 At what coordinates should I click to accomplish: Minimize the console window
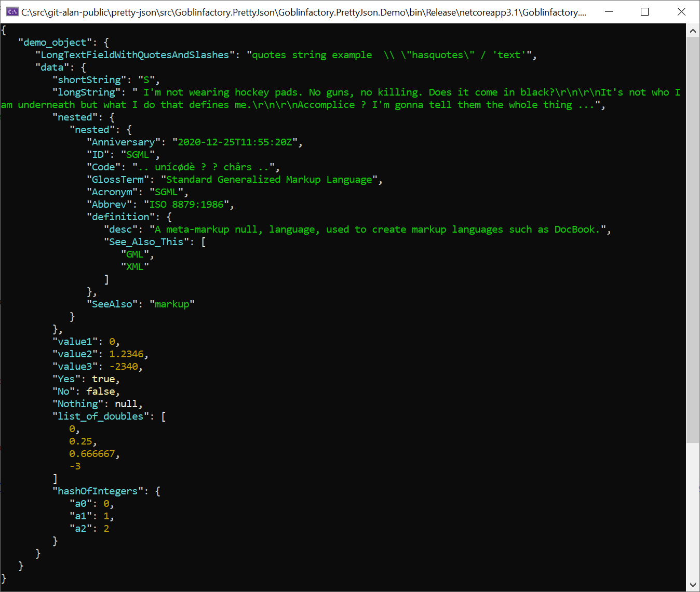coord(609,11)
